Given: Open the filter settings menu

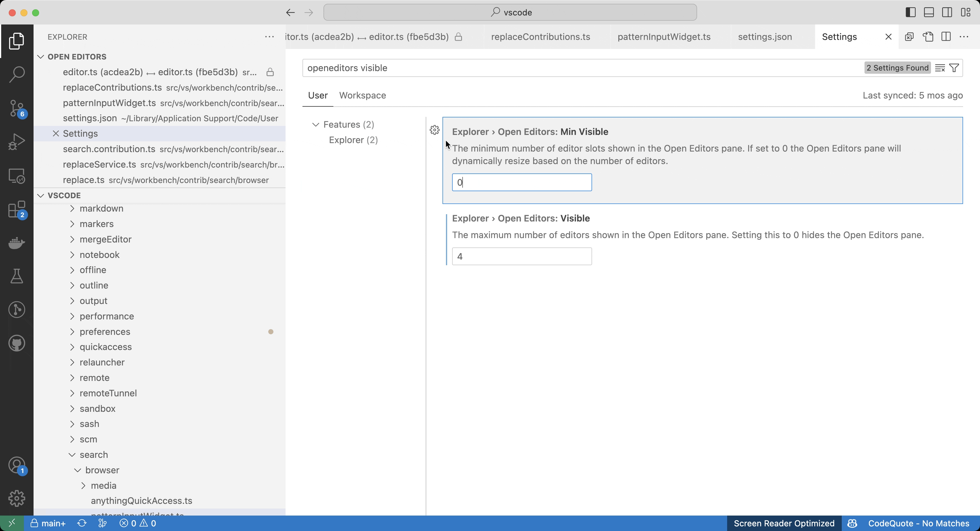Looking at the screenshot, I should coord(955,68).
